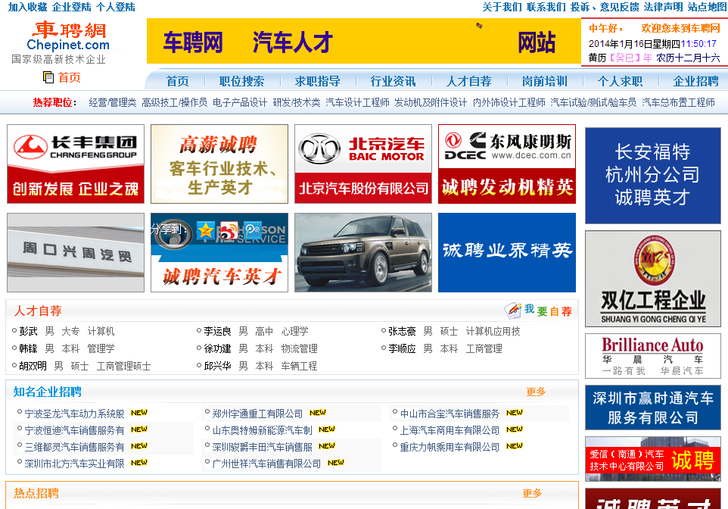
Task: Click 更多 in 热点招聘 section
Action: tap(532, 493)
